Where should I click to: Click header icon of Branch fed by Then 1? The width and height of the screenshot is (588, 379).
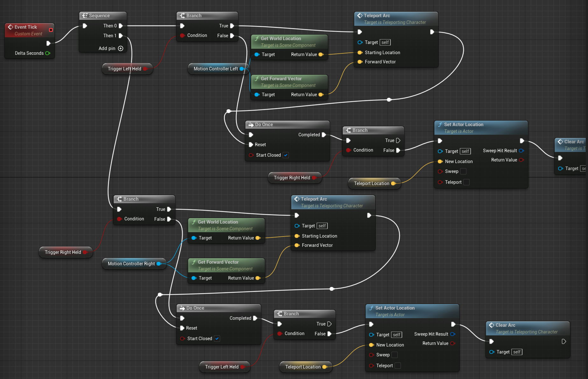click(119, 199)
